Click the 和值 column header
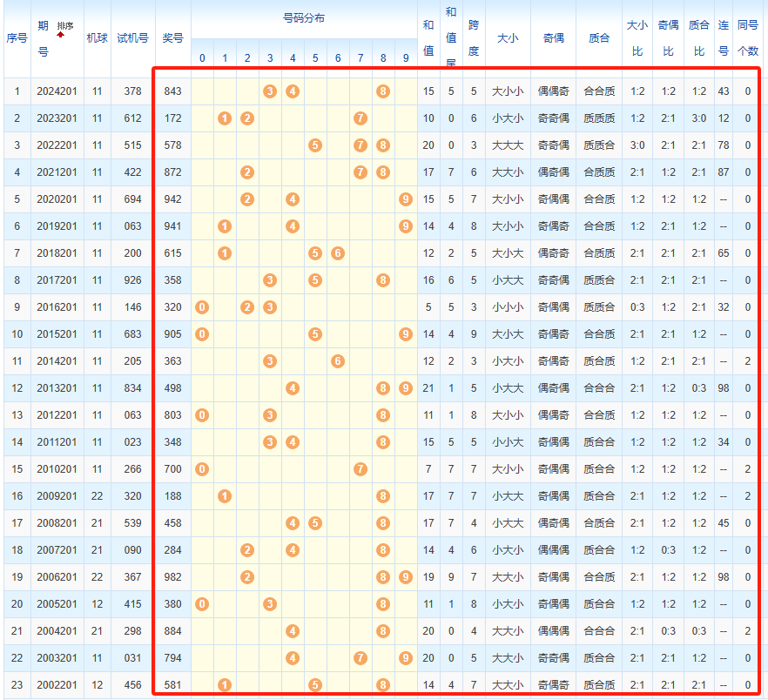This screenshot has height=700, width=768. click(428, 38)
